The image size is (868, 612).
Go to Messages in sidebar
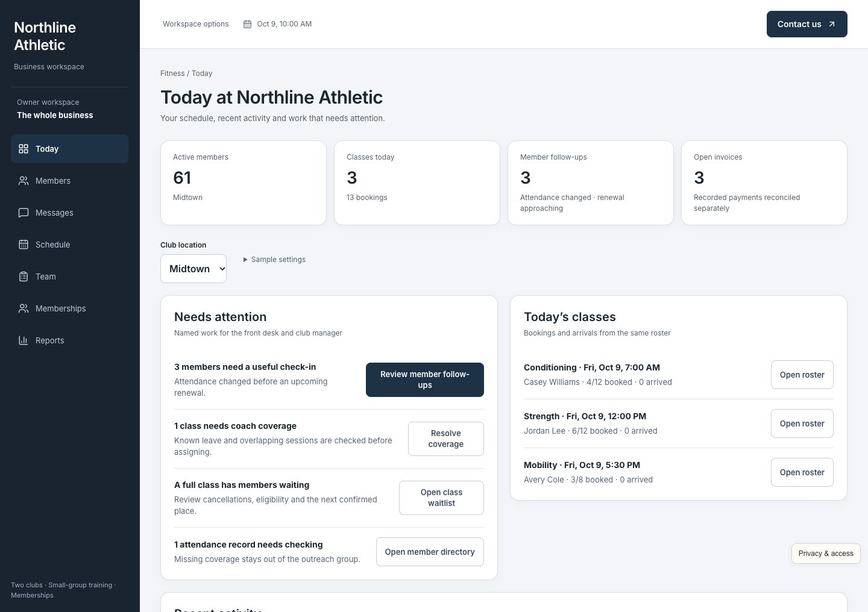(69, 213)
